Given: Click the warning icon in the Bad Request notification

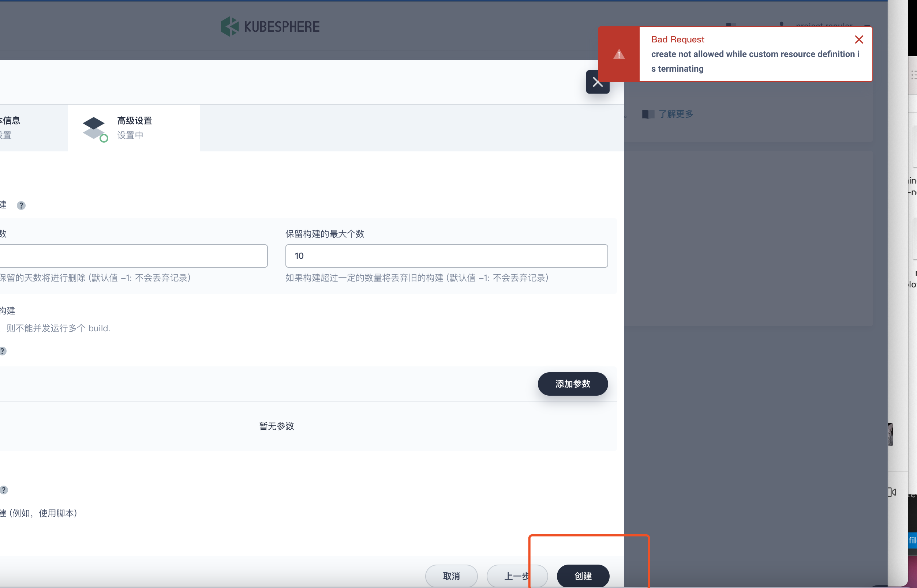Looking at the screenshot, I should click(619, 54).
